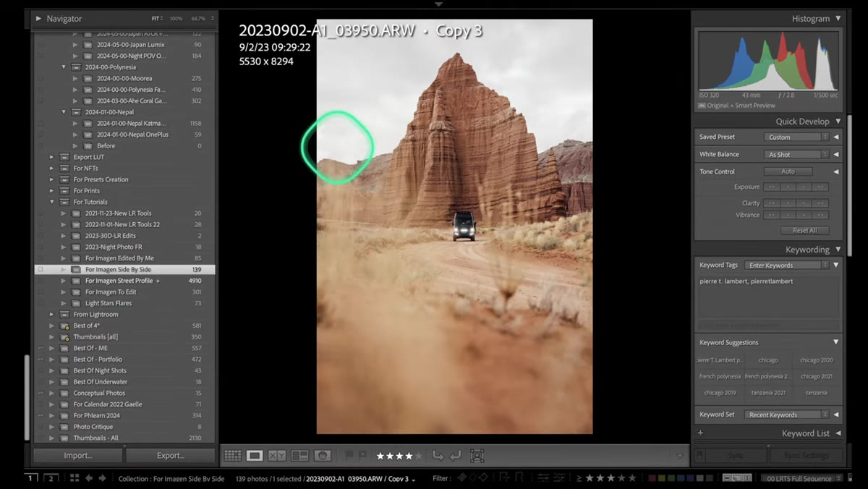
Task: Set flag as rejected icon in toolbar
Action: pos(362,456)
